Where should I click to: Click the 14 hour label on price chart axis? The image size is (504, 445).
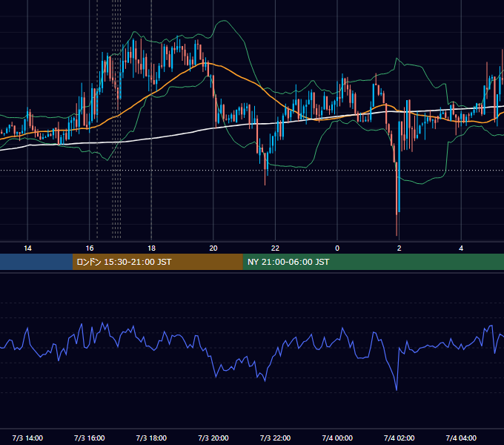(27, 248)
